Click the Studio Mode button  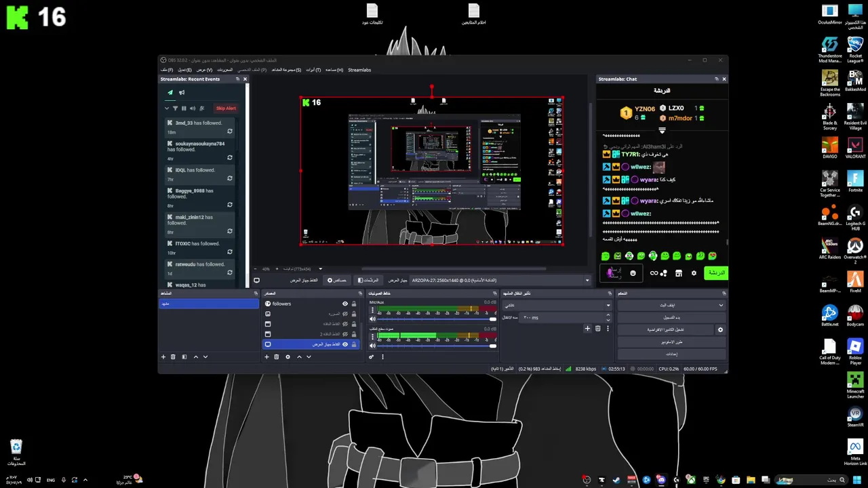(671, 342)
